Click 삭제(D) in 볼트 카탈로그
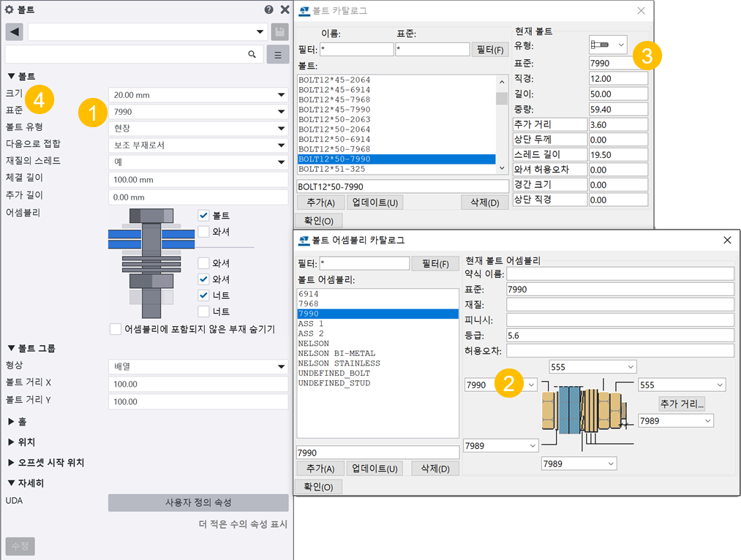 point(485,203)
